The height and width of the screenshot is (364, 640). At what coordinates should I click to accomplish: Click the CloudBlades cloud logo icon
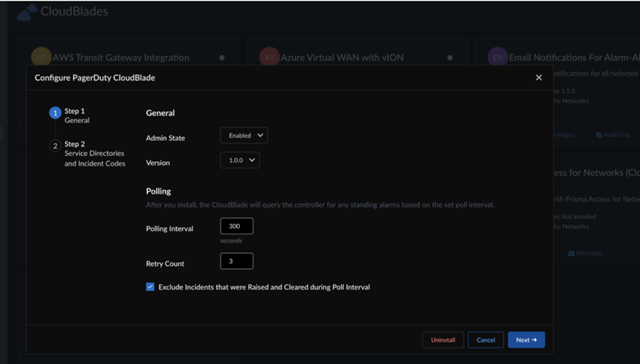pos(27,12)
